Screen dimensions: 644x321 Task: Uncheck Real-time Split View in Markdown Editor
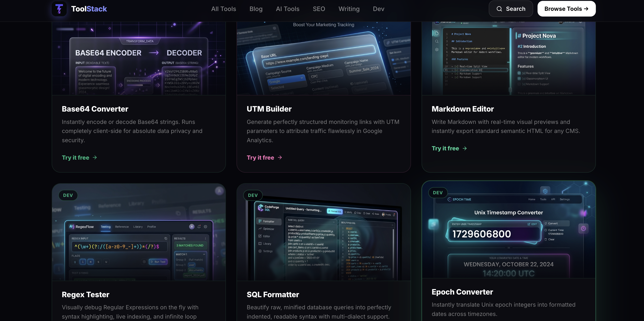pyautogui.click(x=519, y=73)
